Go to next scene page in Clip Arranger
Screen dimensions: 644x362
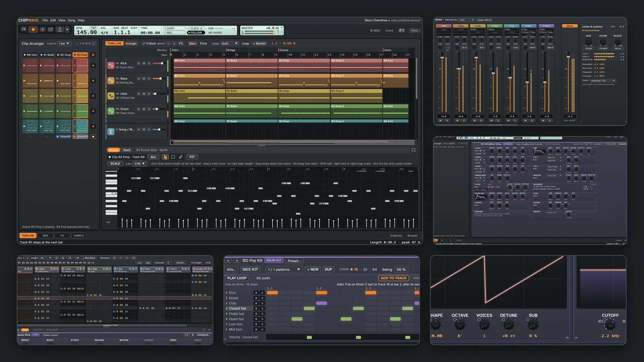pyautogui.click(x=93, y=43)
